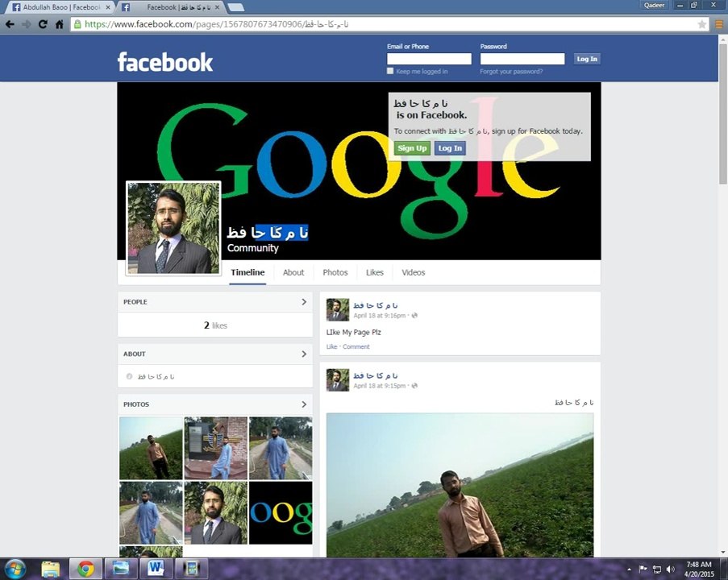Expand the People section chevron
The width and height of the screenshot is (728, 580).
[304, 301]
